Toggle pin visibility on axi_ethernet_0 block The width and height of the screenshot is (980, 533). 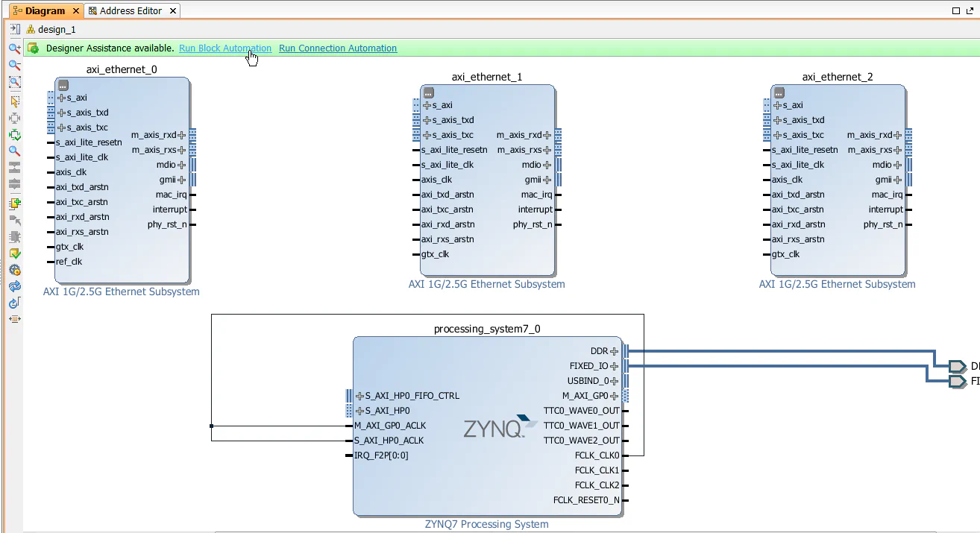[x=63, y=85]
